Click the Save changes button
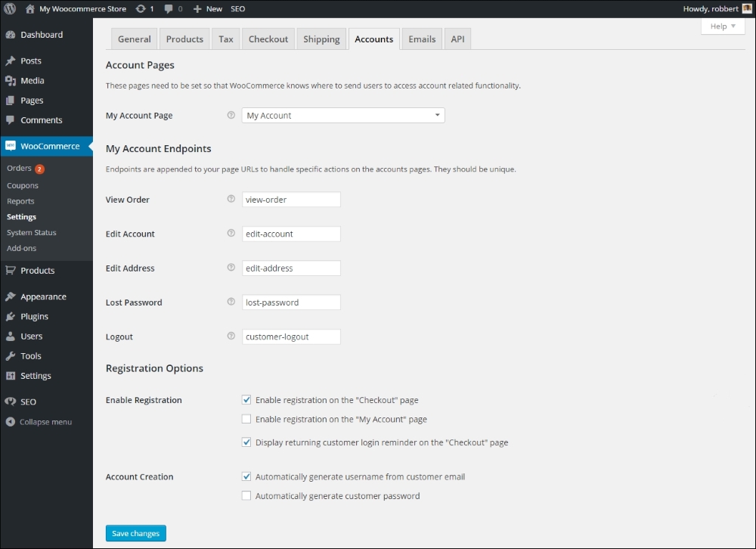The width and height of the screenshot is (756, 549). click(x=135, y=532)
